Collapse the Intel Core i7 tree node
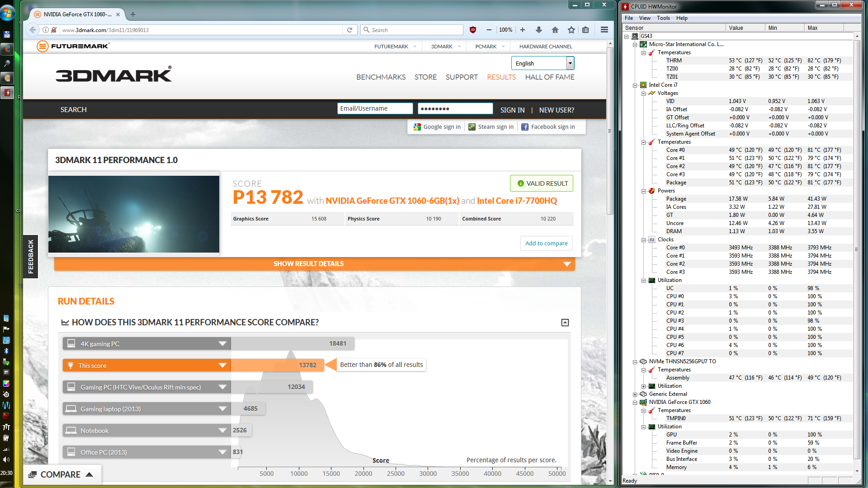Viewport: 868px width, 488px height. click(x=635, y=85)
